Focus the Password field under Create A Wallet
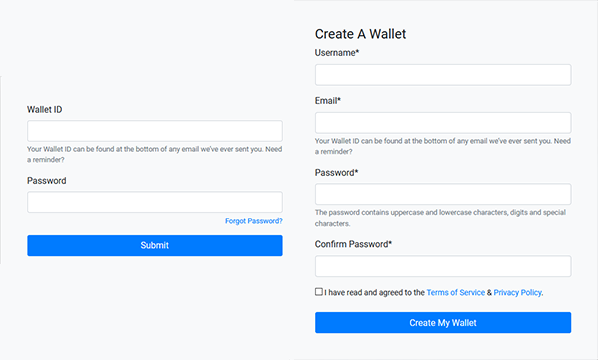This screenshot has width=598, height=360. tap(443, 194)
